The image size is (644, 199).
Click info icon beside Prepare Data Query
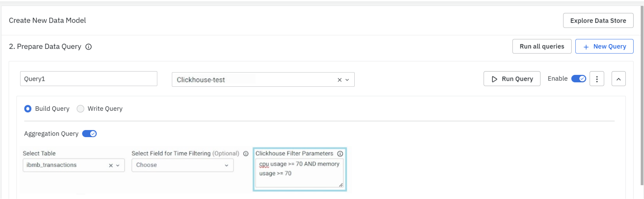pyautogui.click(x=88, y=47)
